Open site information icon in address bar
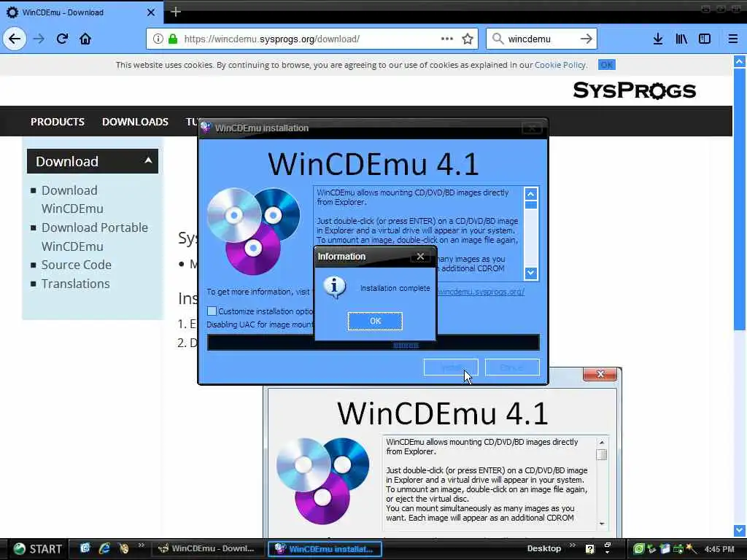 (x=158, y=39)
